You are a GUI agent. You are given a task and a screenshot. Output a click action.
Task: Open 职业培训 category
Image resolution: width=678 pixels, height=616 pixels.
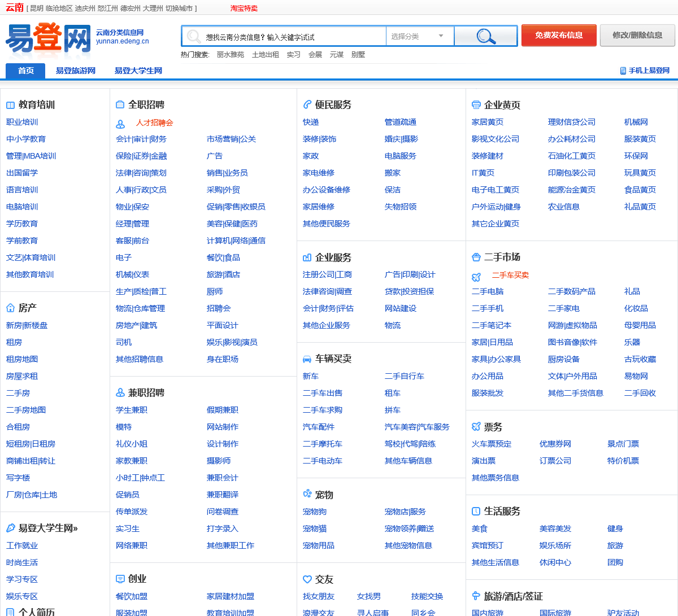pyautogui.click(x=22, y=122)
